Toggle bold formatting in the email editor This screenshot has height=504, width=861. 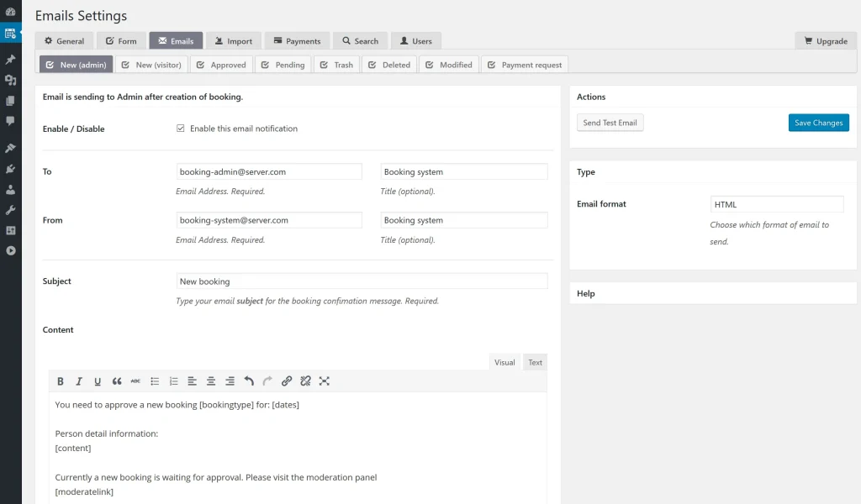pos(60,381)
